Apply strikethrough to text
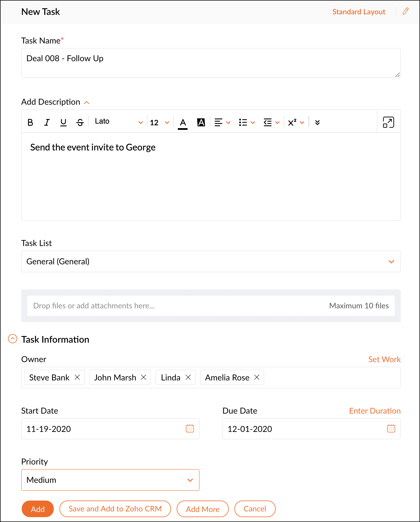This screenshot has width=420, height=522. 80,122
